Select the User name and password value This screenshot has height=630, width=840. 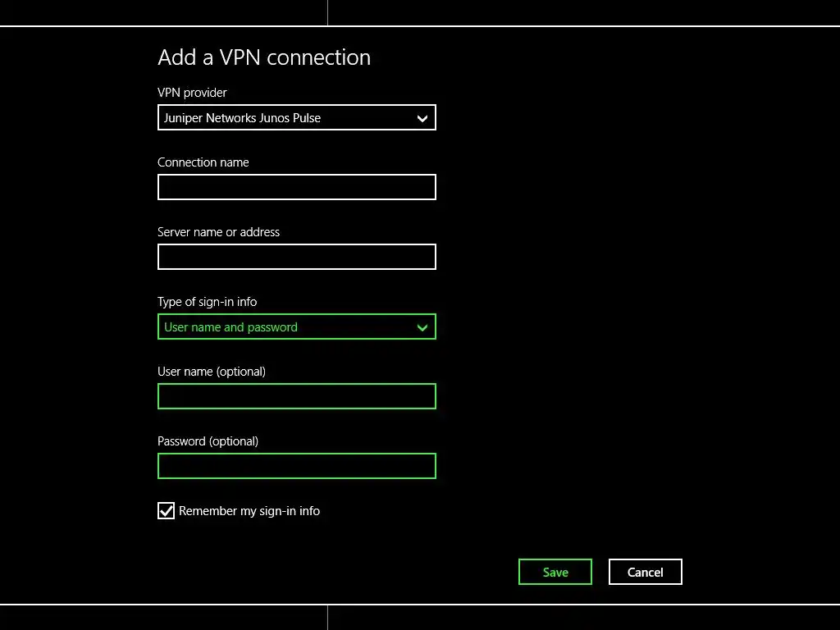pyautogui.click(x=231, y=327)
